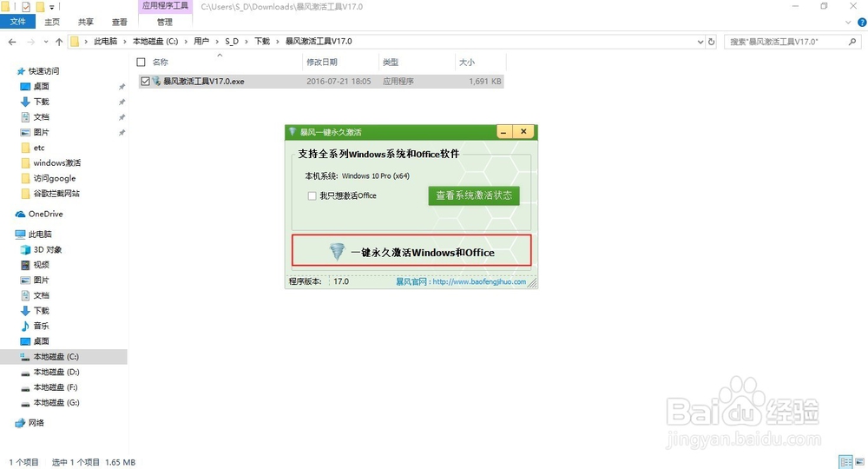Viewport: 868px width, 469px height.
Task: Open the etc folder in sidebar
Action: (x=39, y=148)
